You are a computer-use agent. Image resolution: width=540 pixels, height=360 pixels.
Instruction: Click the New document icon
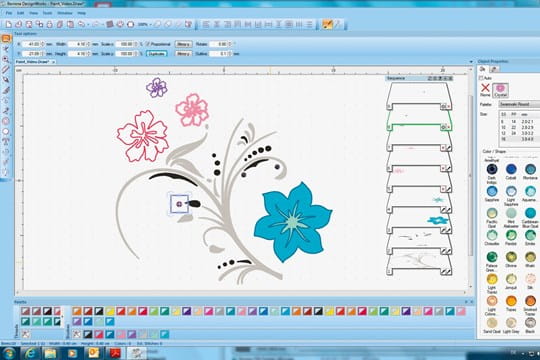pos(9,24)
